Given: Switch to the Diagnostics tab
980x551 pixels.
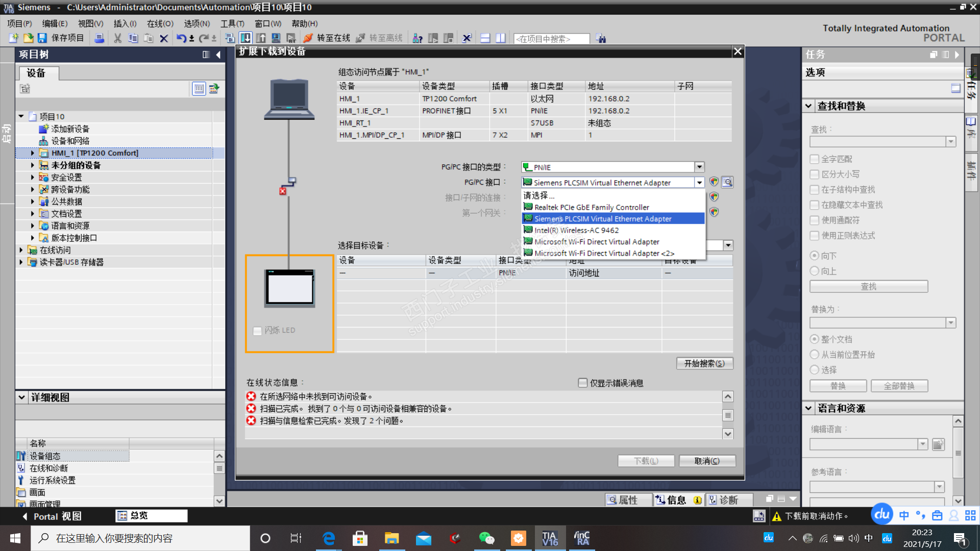Looking at the screenshot, I should coord(724,500).
